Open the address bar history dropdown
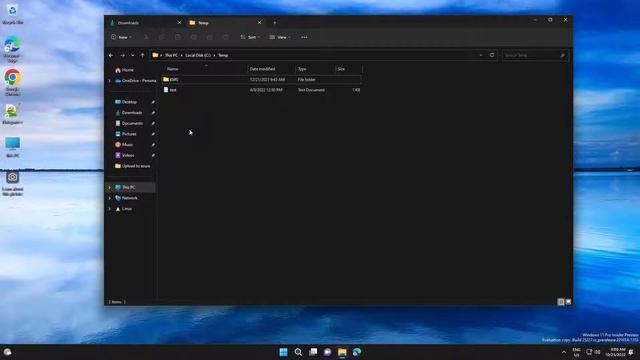 [x=481, y=55]
